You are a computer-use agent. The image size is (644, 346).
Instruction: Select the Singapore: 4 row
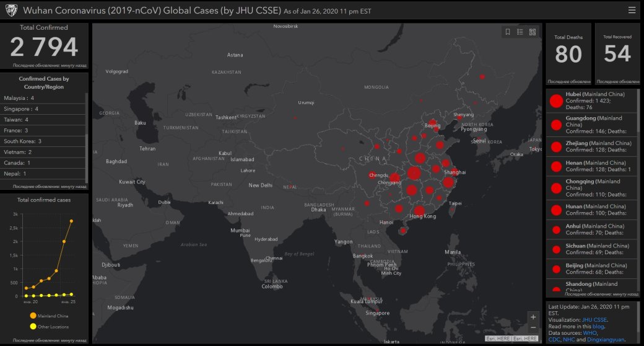coord(43,109)
